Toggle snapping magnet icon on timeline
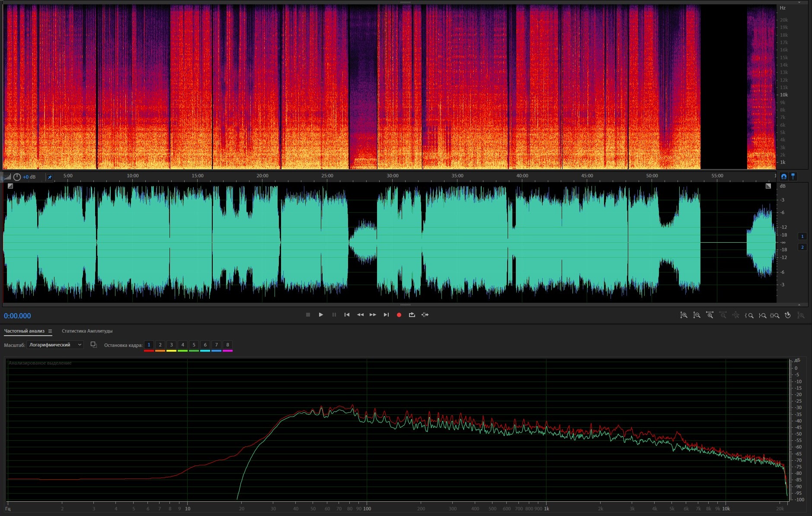 click(783, 176)
